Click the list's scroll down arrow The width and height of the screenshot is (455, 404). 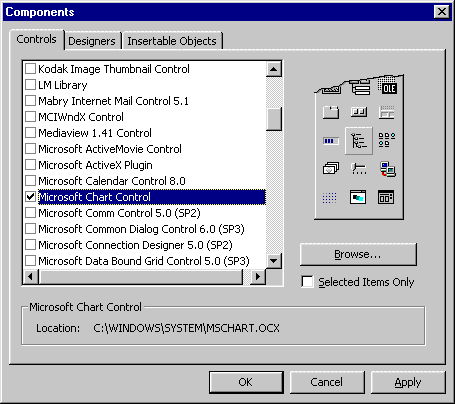coord(274,261)
